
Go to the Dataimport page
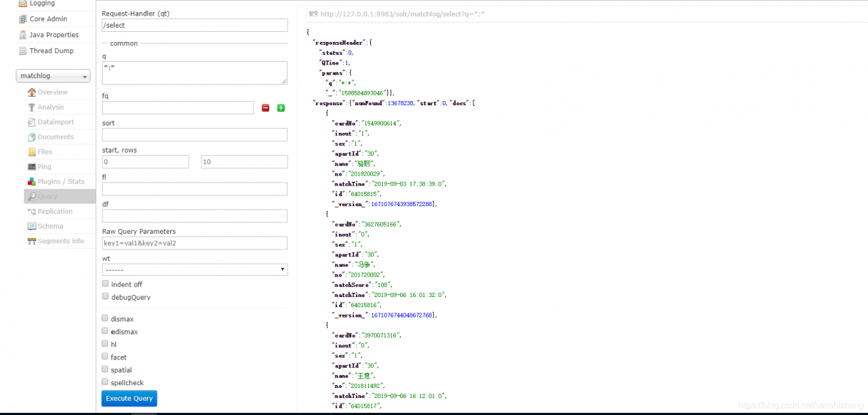click(x=56, y=122)
